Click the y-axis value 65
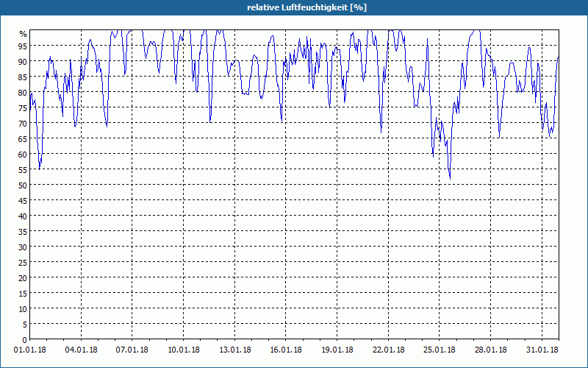The height and width of the screenshot is (368, 588). pyautogui.click(x=23, y=139)
